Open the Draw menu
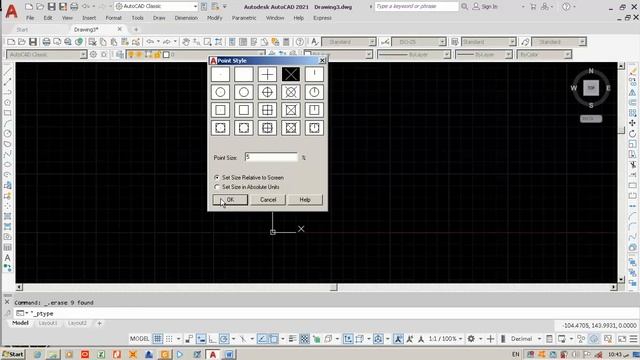 pos(159,18)
